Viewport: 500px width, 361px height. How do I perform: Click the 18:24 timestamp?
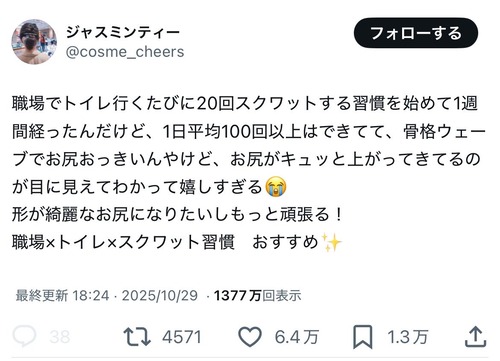click(90, 296)
